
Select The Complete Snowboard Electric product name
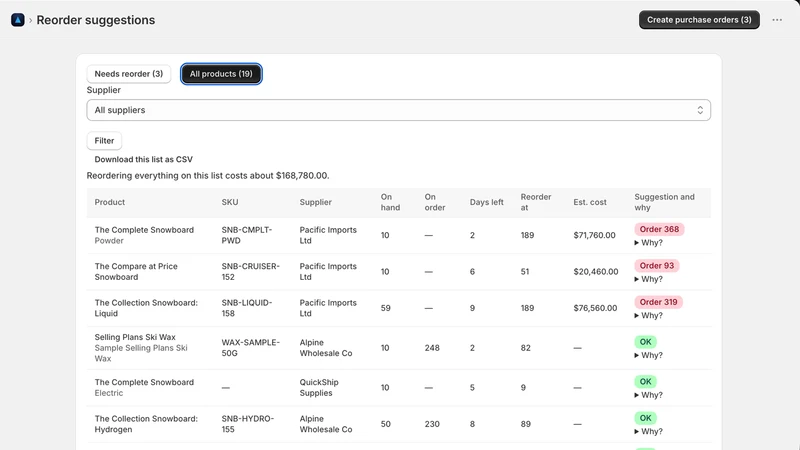(144, 382)
